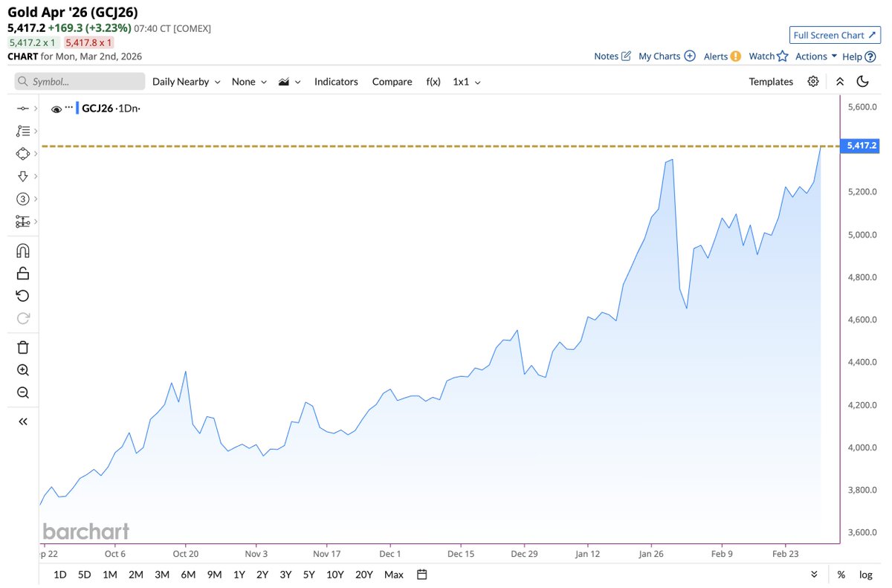Open the Notes link
The width and height of the screenshot is (892, 588).
pos(613,56)
